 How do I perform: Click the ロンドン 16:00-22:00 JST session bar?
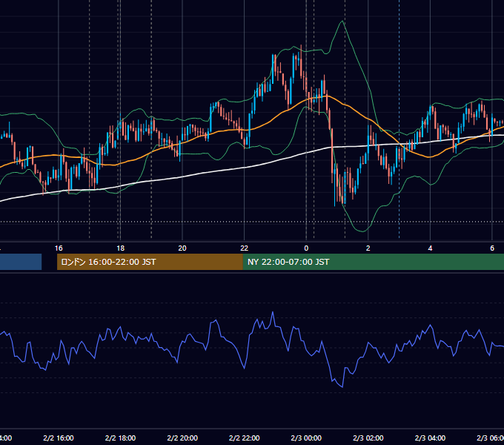tap(150, 262)
